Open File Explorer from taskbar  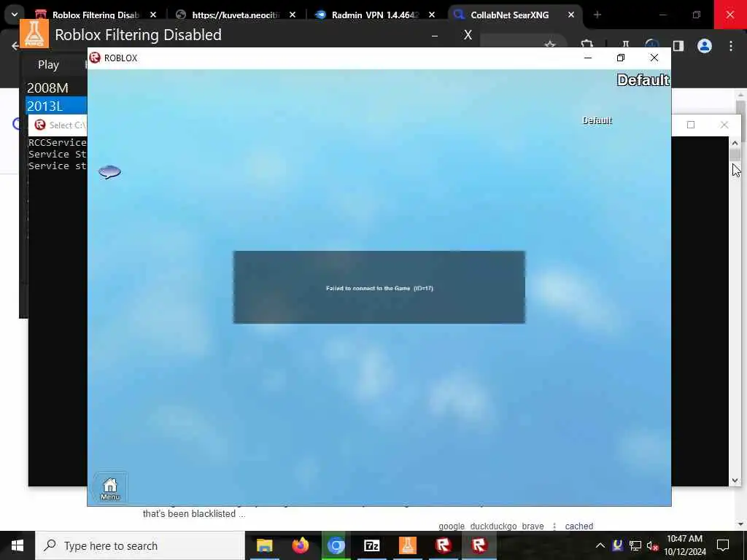pos(264,545)
